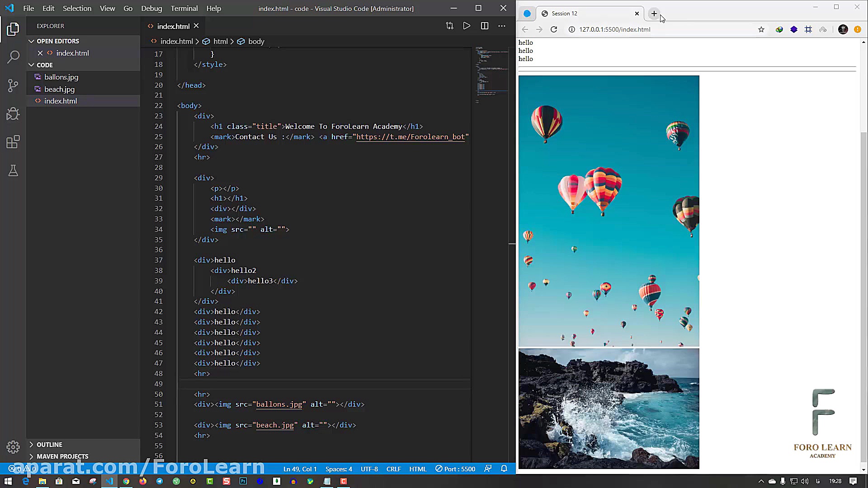Click the browser address bar URL

click(x=615, y=29)
